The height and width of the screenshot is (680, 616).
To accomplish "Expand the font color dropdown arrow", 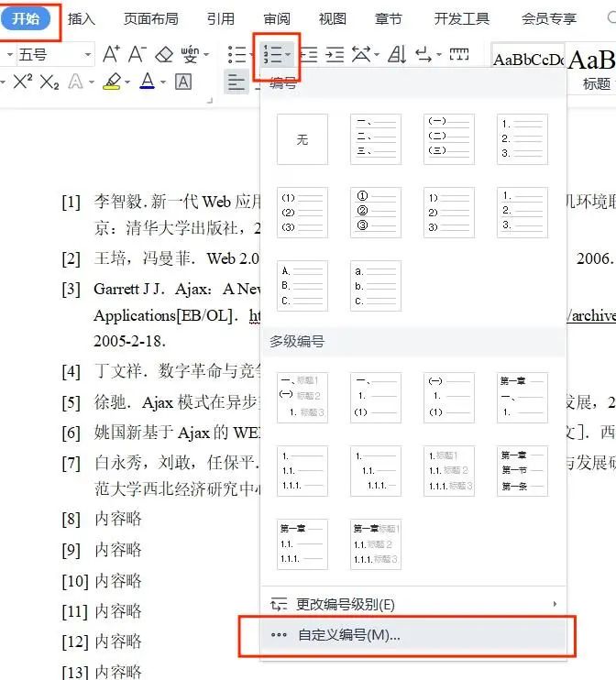I will click(x=163, y=82).
